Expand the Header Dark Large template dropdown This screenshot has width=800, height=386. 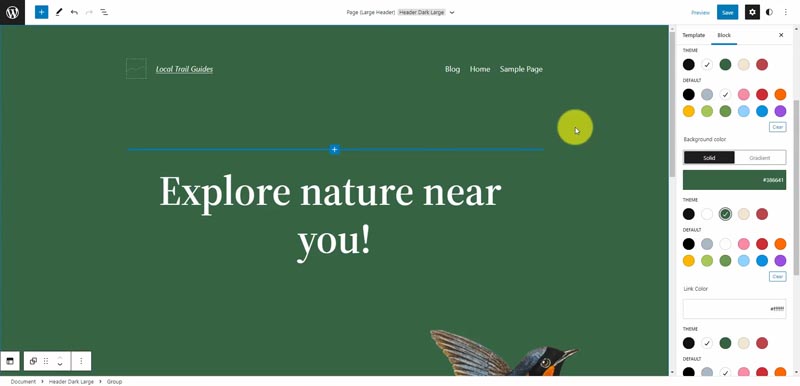coord(452,12)
